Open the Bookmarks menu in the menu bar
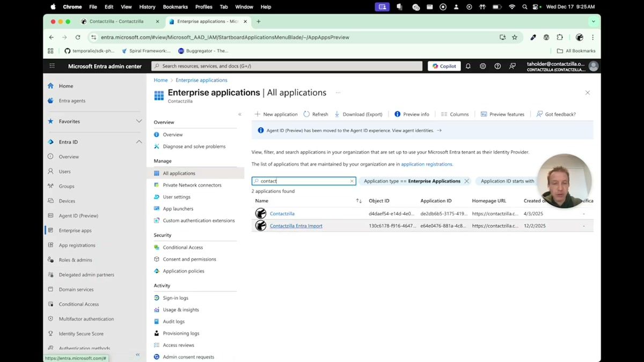 click(x=175, y=7)
